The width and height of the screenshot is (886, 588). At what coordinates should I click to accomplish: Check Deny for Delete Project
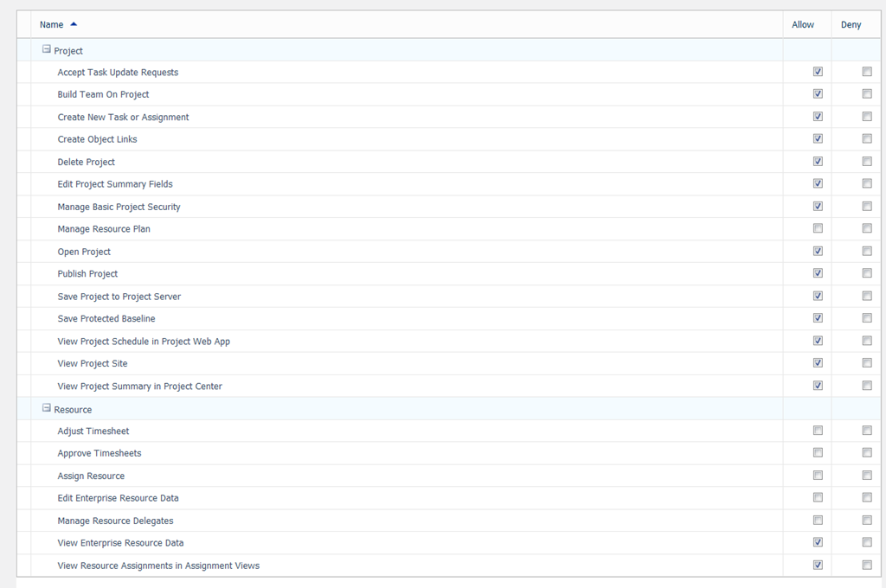pyautogui.click(x=867, y=162)
